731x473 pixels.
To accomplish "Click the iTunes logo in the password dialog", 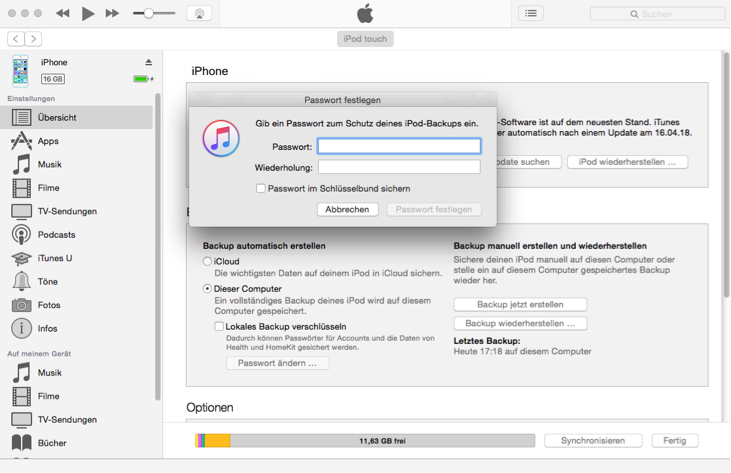I will [x=221, y=138].
